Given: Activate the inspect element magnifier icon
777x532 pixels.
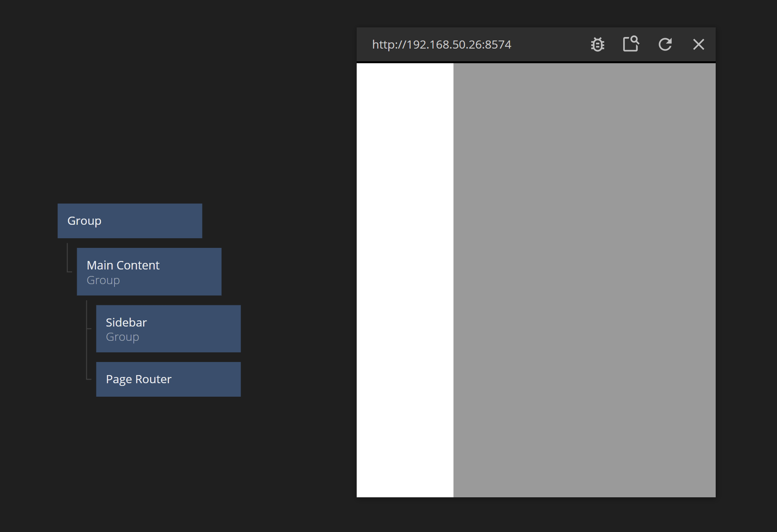Looking at the screenshot, I should [631, 44].
